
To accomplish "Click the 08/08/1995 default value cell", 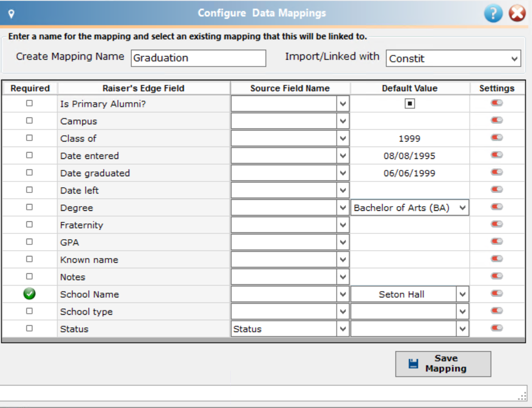I will click(410, 156).
